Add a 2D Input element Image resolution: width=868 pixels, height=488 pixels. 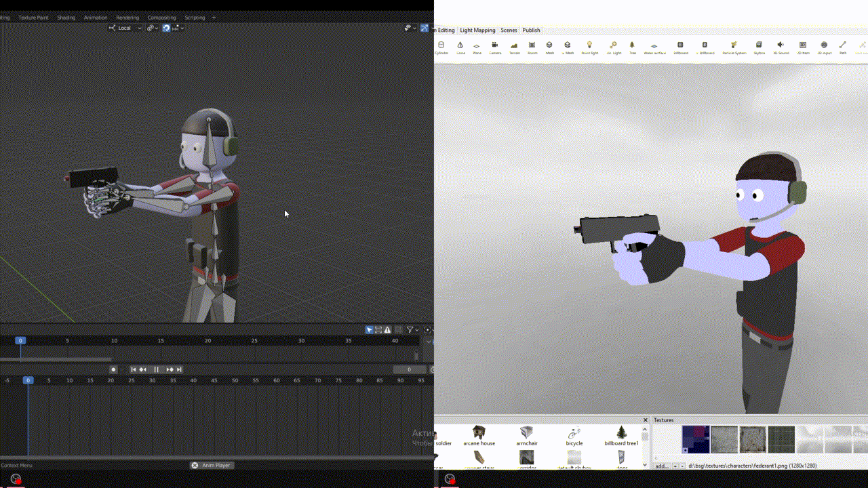point(824,47)
